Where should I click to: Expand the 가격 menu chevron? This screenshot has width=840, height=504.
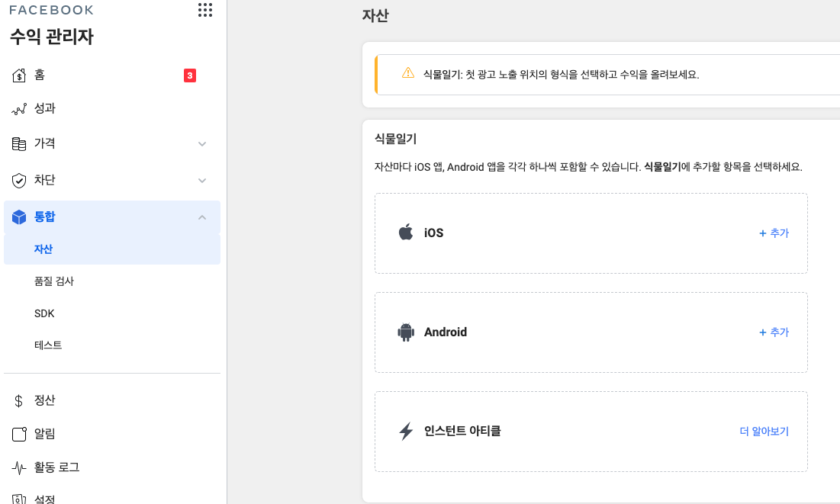(x=202, y=143)
